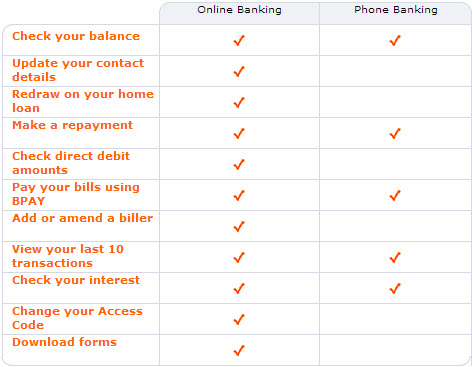Click Phone Banking checkmark for View last 10 transactions
The image size is (472, 367).
(x=395, y=257)
